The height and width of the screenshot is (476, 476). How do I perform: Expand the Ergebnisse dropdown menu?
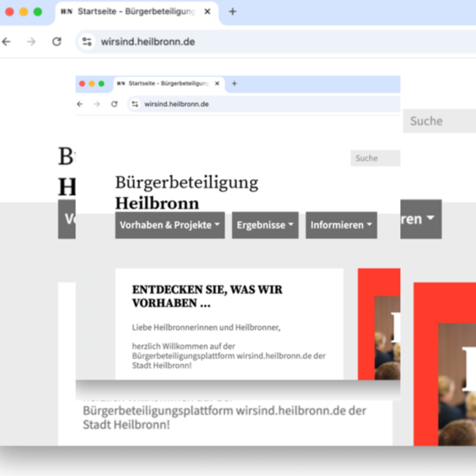(x=265, y=225)
